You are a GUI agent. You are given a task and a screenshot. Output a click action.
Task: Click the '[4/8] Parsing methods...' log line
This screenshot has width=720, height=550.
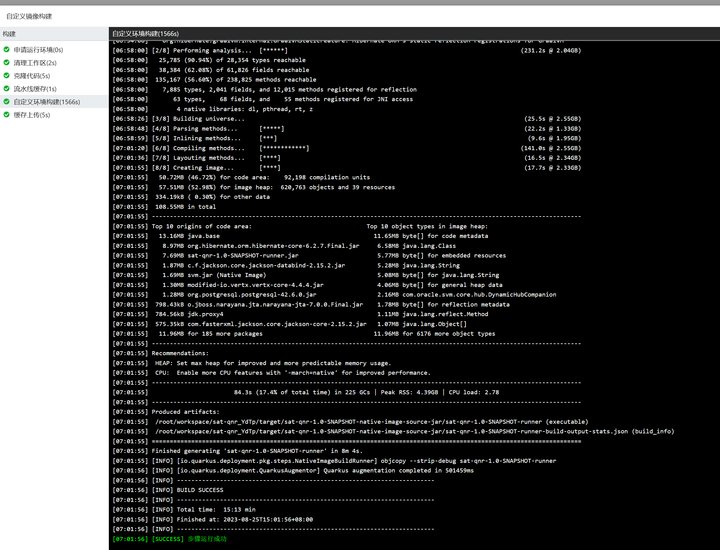click(347, 129)
